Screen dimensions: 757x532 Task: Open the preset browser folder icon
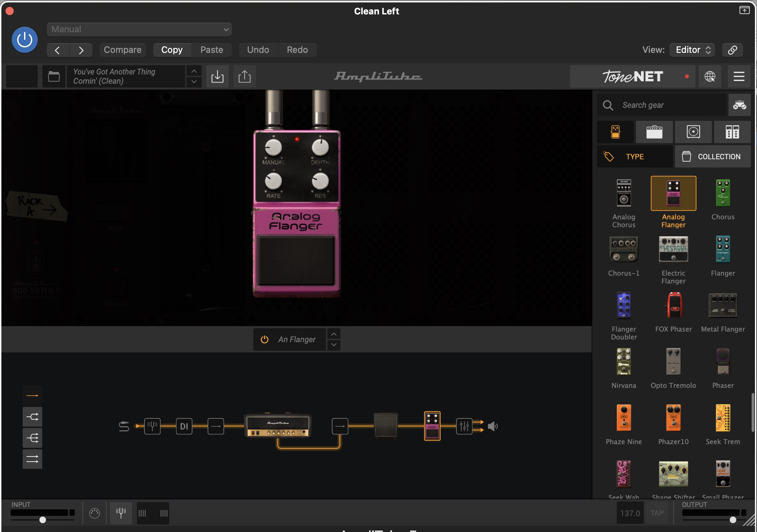coord(54,76)
